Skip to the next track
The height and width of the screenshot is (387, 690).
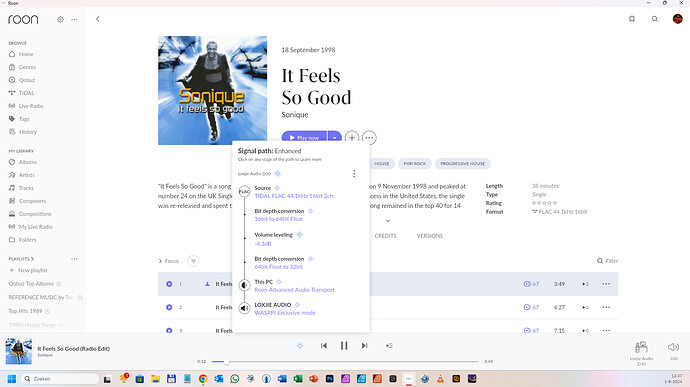(x=364, y=346)
